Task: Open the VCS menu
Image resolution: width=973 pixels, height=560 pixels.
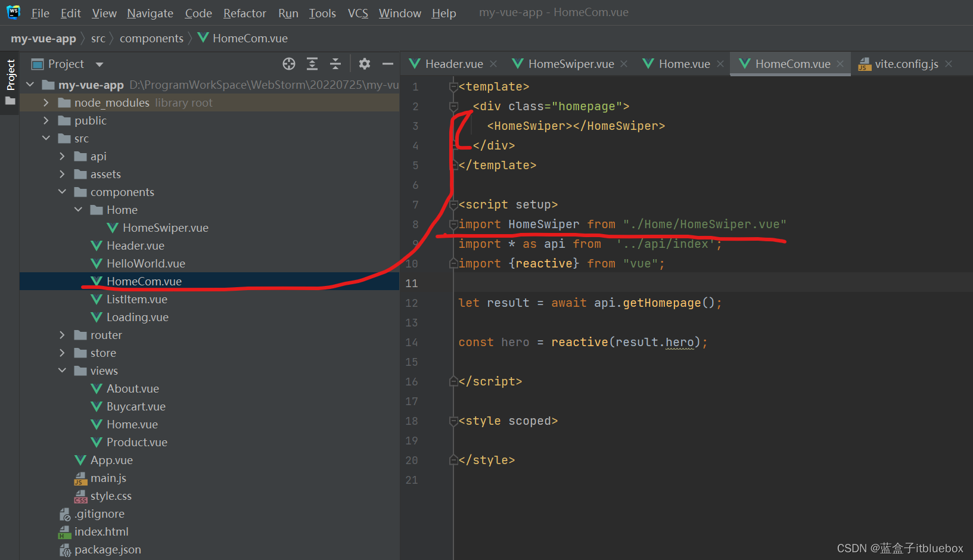Action: coord(358,13)
